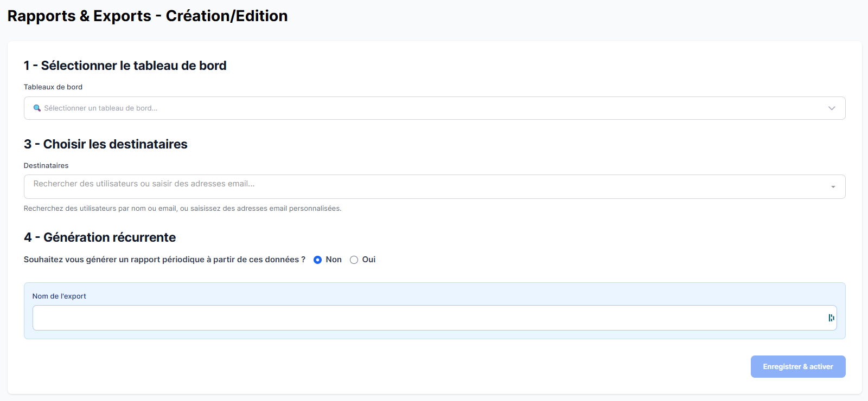Click the '3 - Choisir les destinataires' heading
The image size is (868, 401).
point(106,145)
